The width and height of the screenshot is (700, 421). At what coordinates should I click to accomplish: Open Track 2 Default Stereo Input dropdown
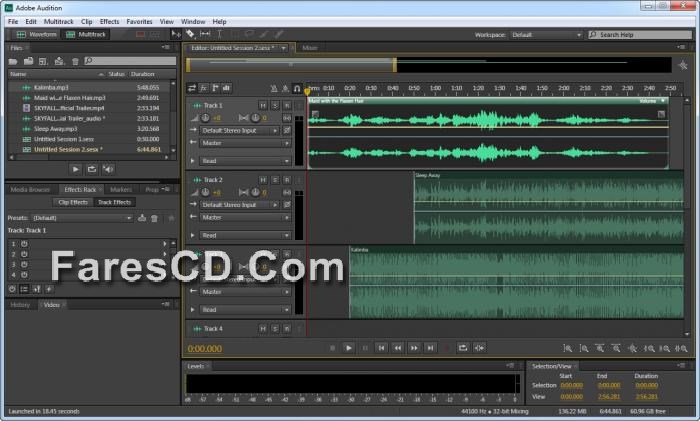(x=240, y=204)
